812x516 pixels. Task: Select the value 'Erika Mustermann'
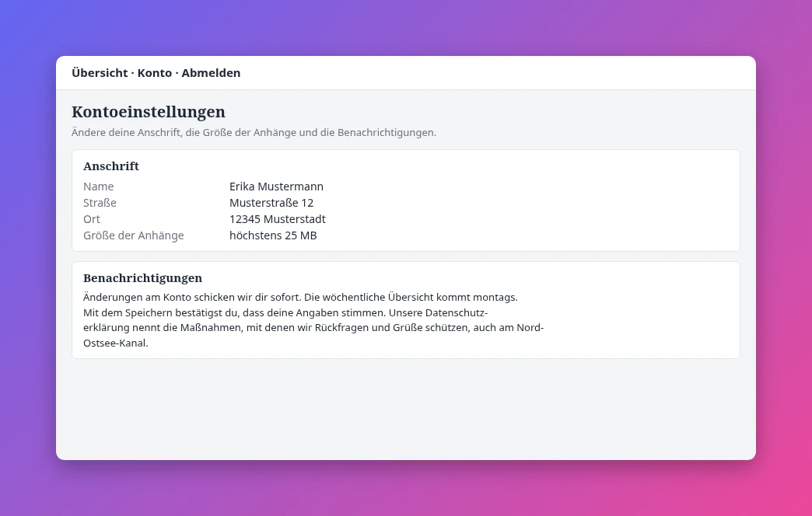point(276,187)
